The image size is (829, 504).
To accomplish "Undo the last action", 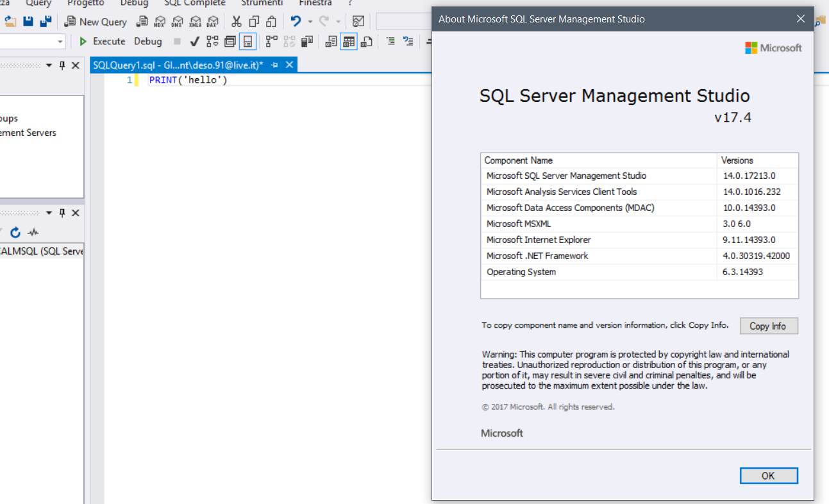I will (296, 21).
